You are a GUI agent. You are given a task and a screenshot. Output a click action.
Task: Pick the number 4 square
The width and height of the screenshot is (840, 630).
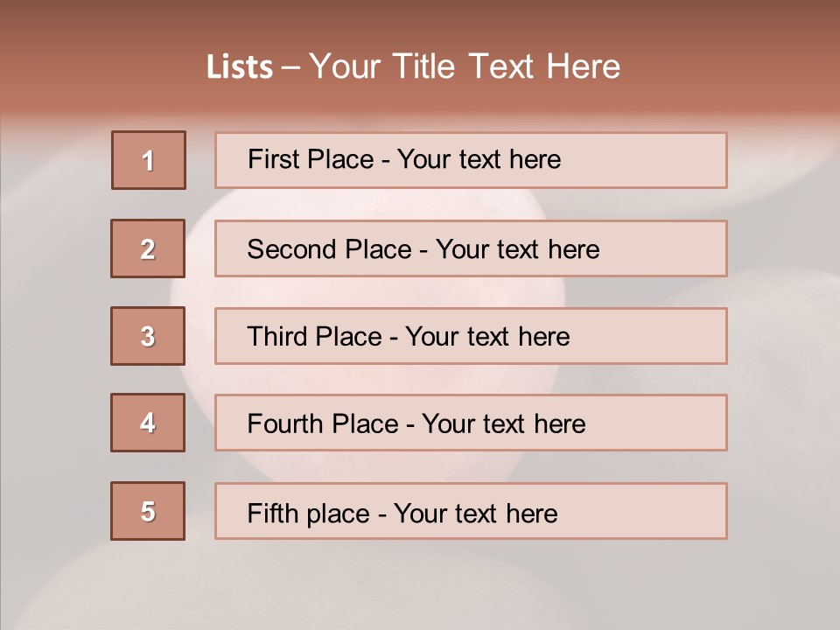click(148, 423)
